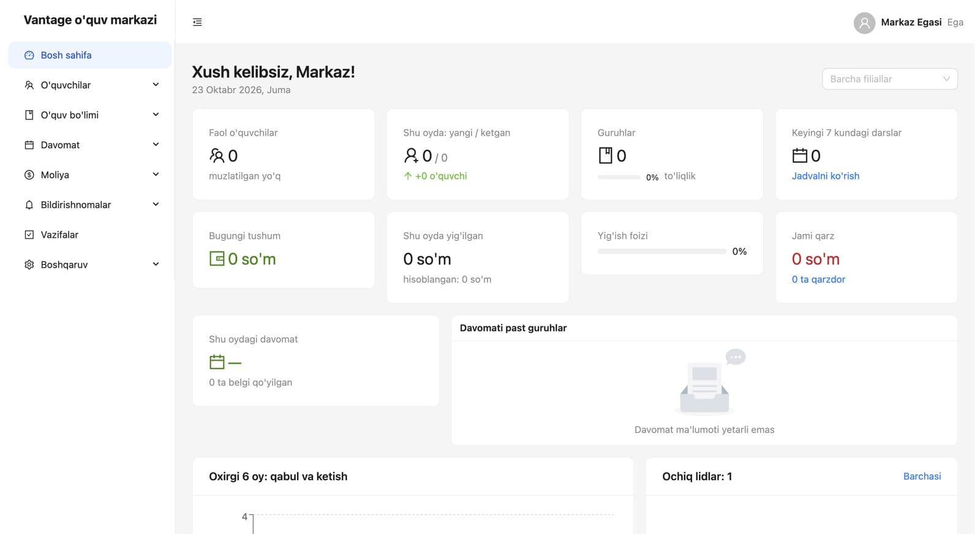The height and width of the screenshot is (534, 980).
Task: Expand the Moliya submenu chevron
Action: (156, 175)
